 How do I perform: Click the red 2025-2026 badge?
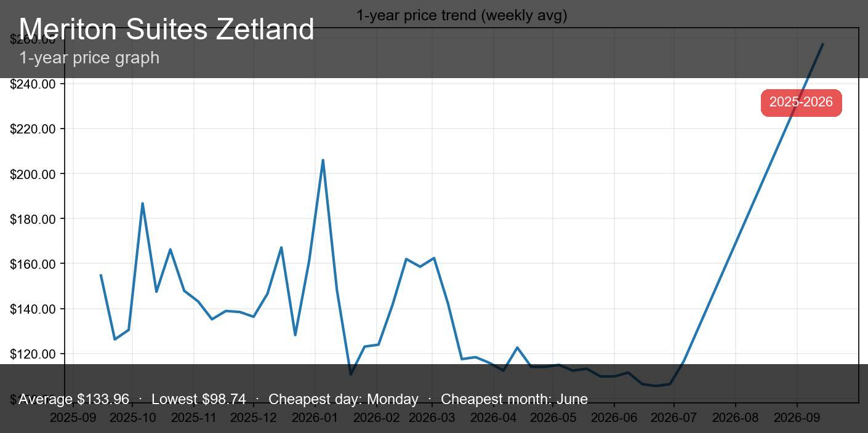click(801, 102)
